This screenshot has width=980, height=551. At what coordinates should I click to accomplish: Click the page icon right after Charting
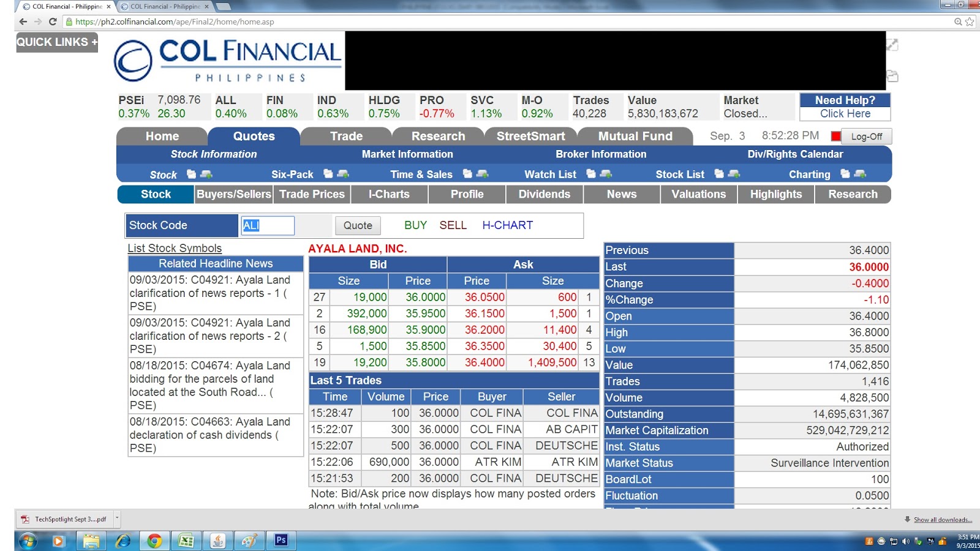coord(845,174)
